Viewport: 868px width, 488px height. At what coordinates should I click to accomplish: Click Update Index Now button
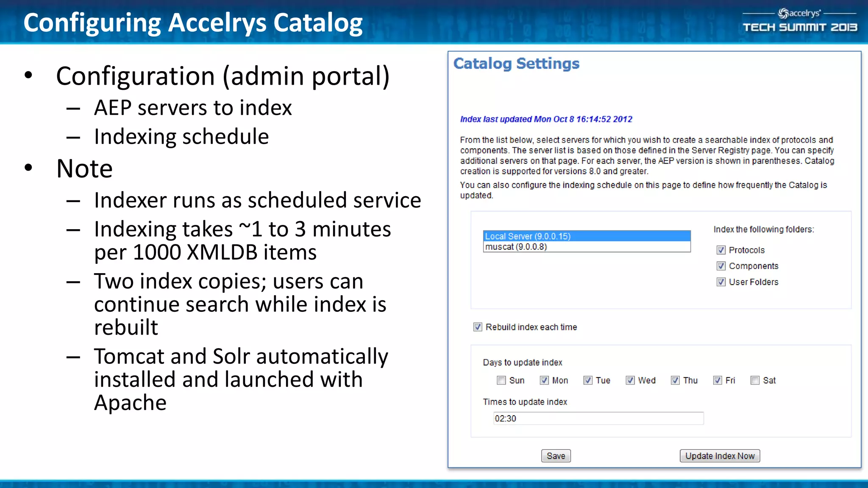(x=720, y=456)
